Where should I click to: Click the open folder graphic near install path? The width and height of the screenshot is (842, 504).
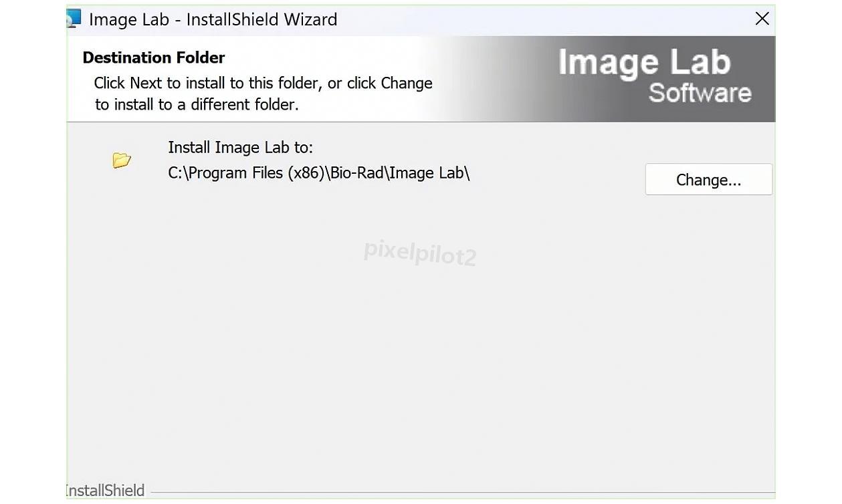point(120,159)
